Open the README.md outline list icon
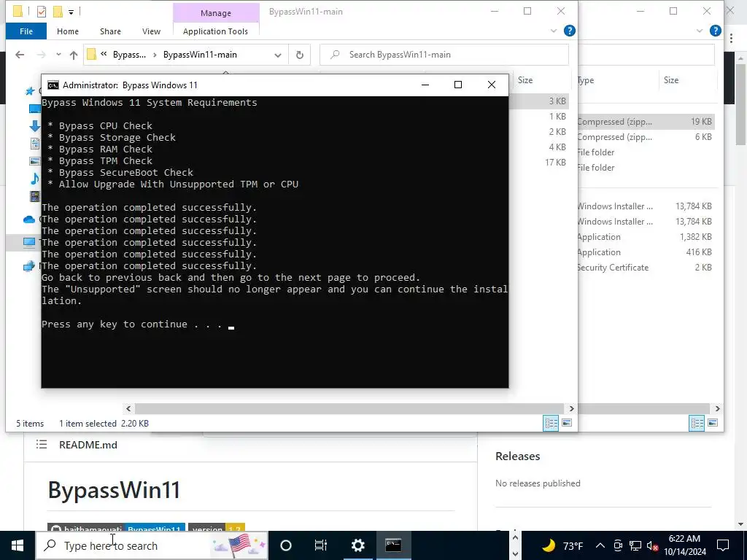 pyautogui.click(x=42, y=445)
